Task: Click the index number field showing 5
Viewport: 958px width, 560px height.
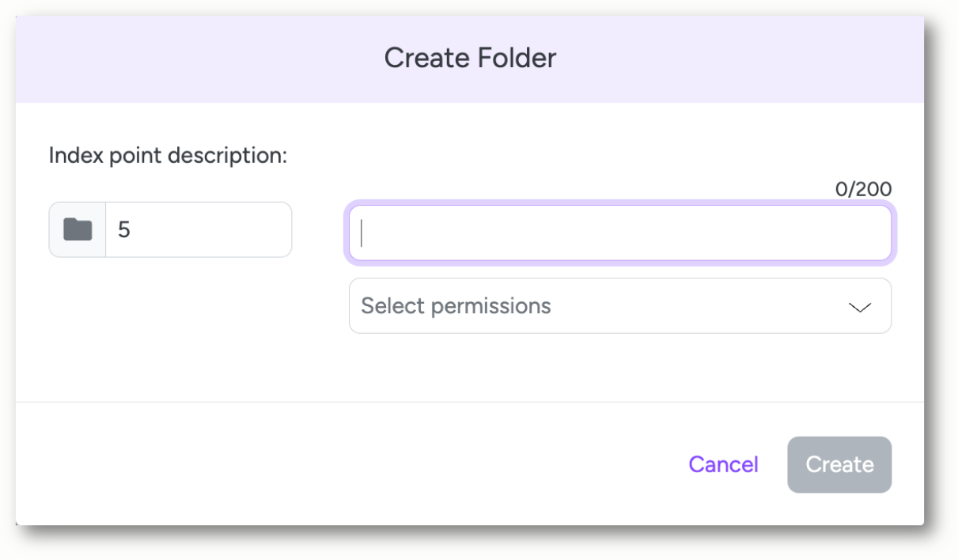Action: tap(199, 229)
